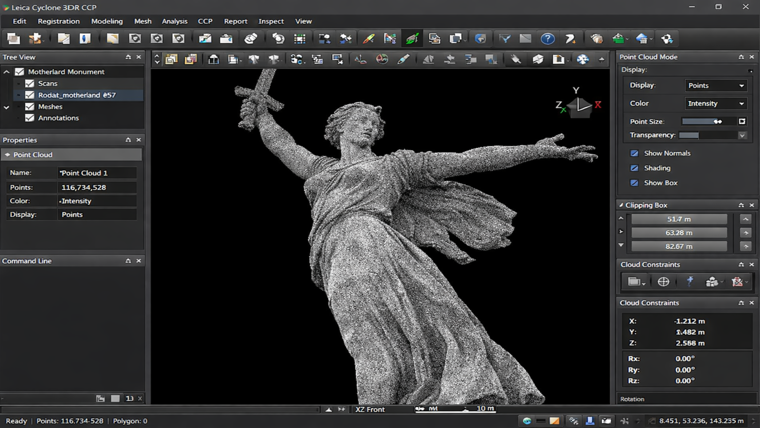The width and height of the screenshot is (760, 428).
Task: Uncheck the Scans tree item checkbox
Action: [30, 83]
